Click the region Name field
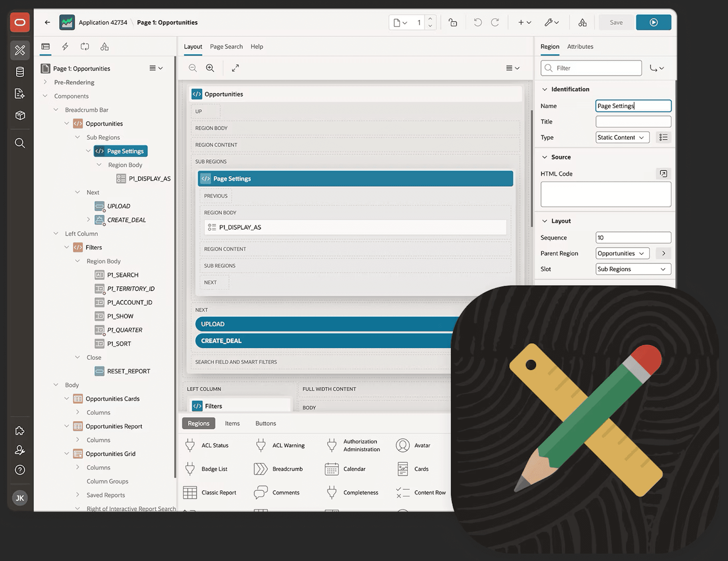The width and height of the screenshot is (728, 561). pyautogui.click(x=633, y=106)
